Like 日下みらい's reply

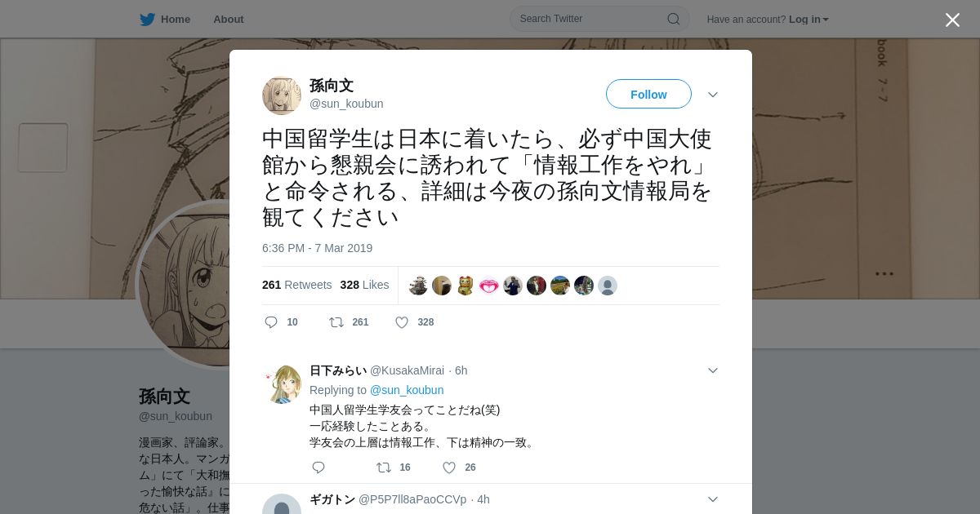tap(449, 467)
